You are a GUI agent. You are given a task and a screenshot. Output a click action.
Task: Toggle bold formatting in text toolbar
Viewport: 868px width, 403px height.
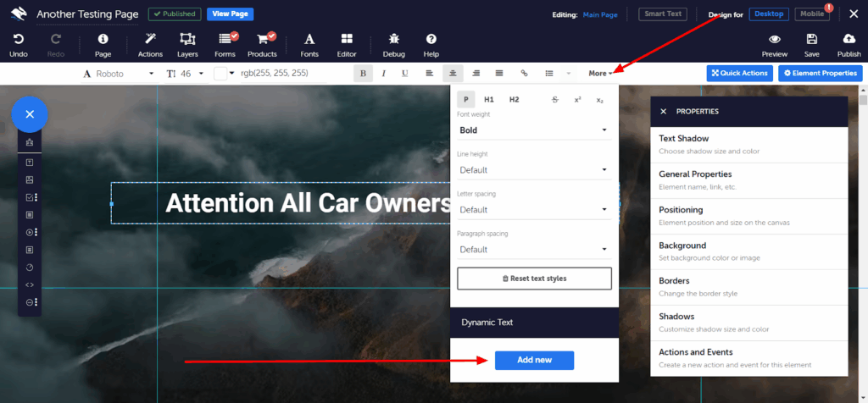click(364, 74)
